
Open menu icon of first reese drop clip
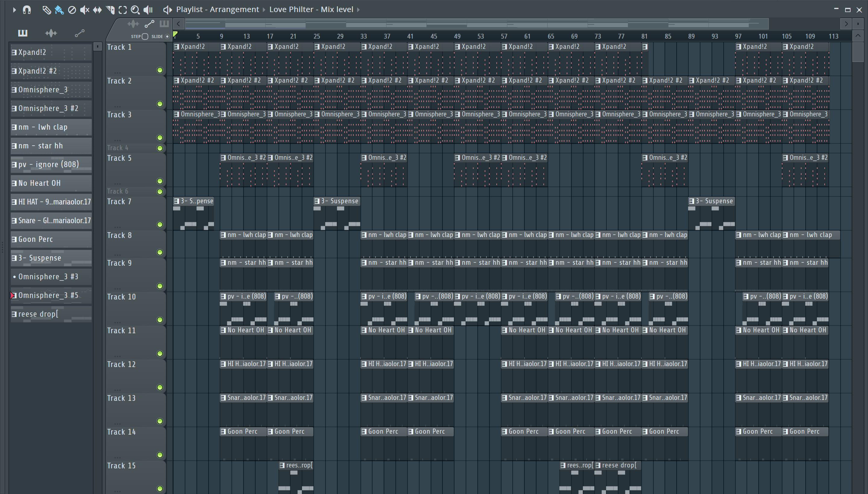tap(282, 466)
